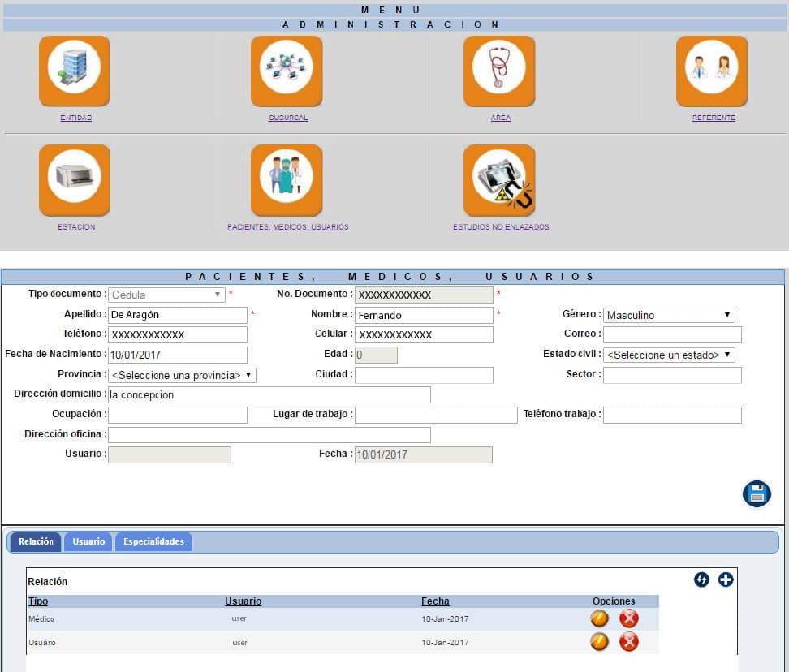Screen dimensions: 789x672
Task: Click the blue save disk icon
Action: [x=757, y=493]
